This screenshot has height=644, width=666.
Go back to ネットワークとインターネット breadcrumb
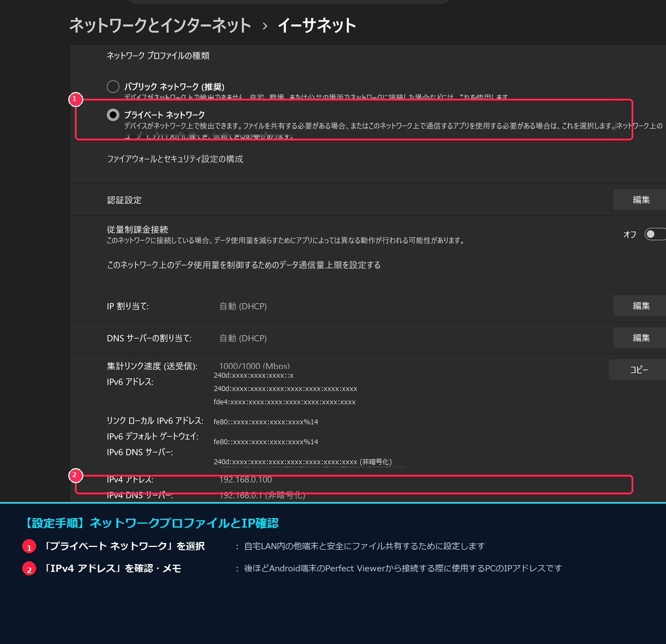click(x=160, y=25)
